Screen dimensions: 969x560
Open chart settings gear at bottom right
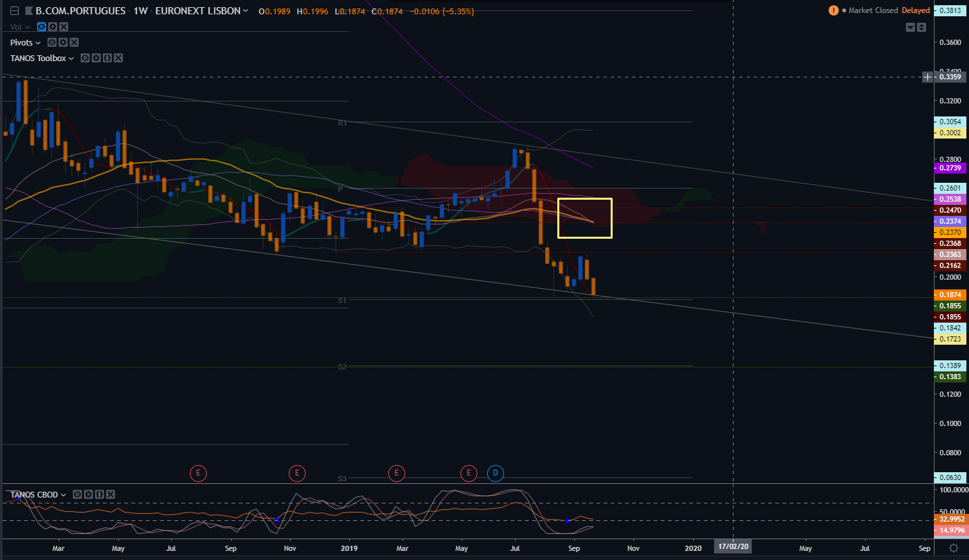[953, 548]
